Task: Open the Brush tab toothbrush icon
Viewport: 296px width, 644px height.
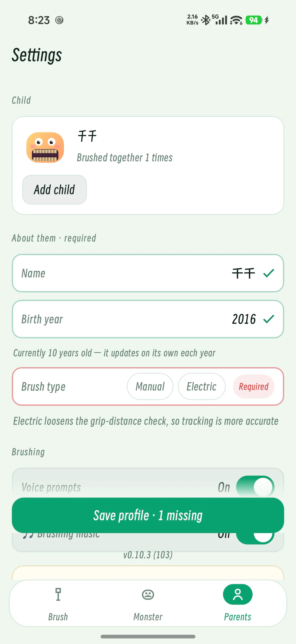Action: tap(58, 594)
